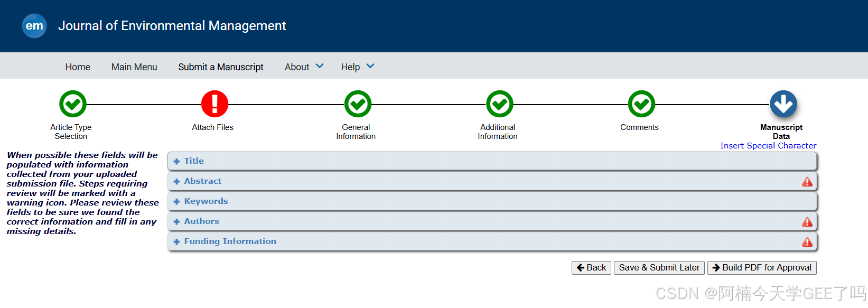Open the Comments step checkmark icon
This screenshot has width=868, height=308.
click(641, 104)
